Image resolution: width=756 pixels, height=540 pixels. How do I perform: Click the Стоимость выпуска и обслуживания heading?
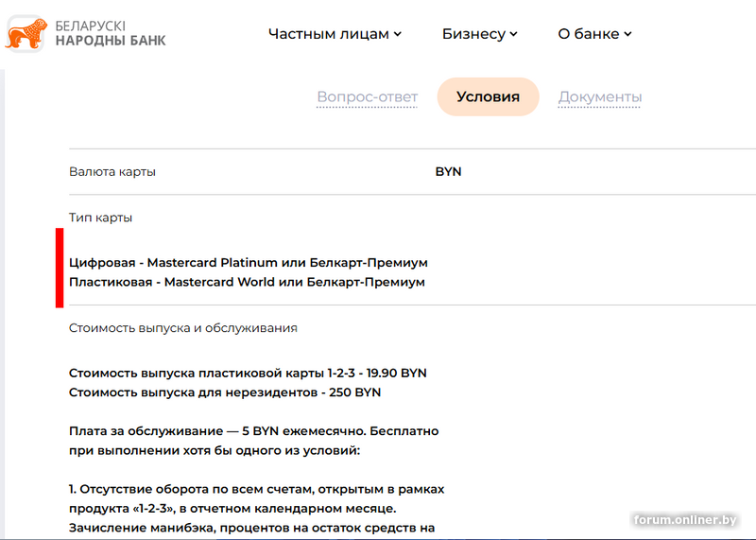(183, 328)
